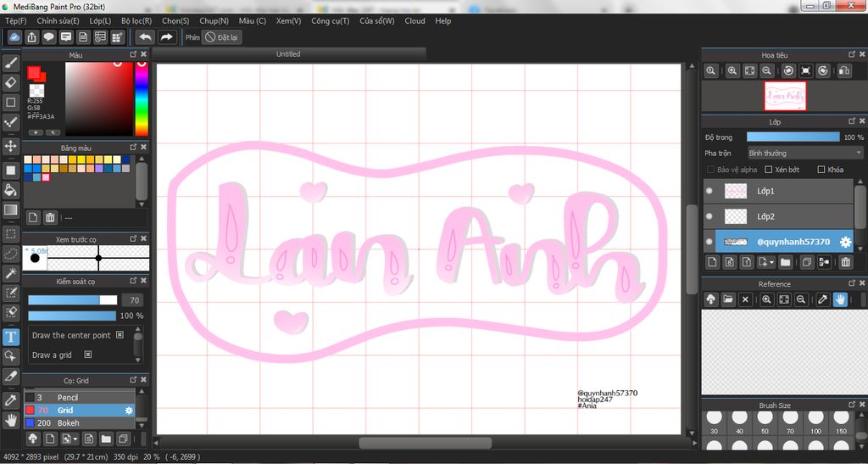Zoom in on the Navigator panel
This screenshot has height=464, width=868.
pos(732,71)
